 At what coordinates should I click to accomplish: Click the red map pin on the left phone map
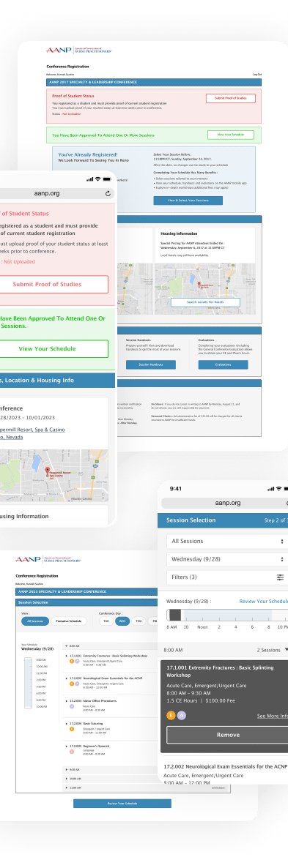[x=47, y=471]
